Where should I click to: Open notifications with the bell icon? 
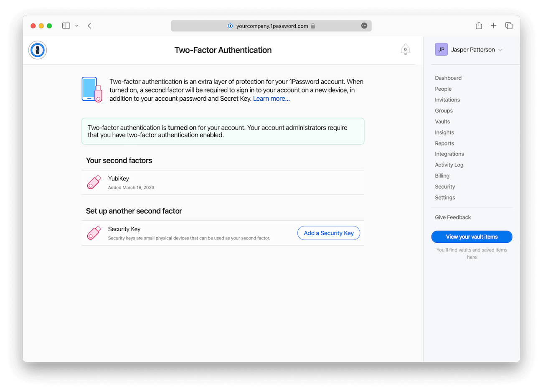click(x=405, y=49)
